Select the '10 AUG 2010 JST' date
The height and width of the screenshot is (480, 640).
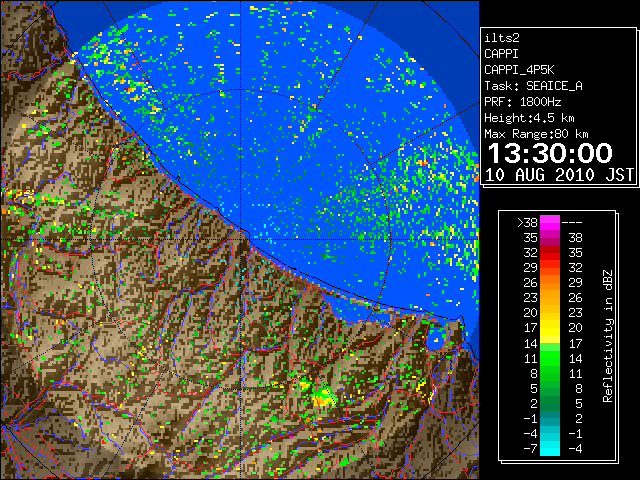coord(559,175)
